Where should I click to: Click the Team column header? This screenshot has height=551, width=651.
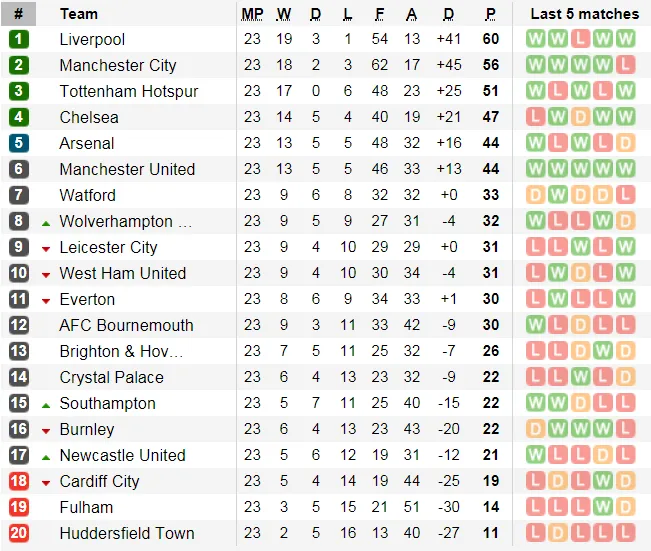79,14
